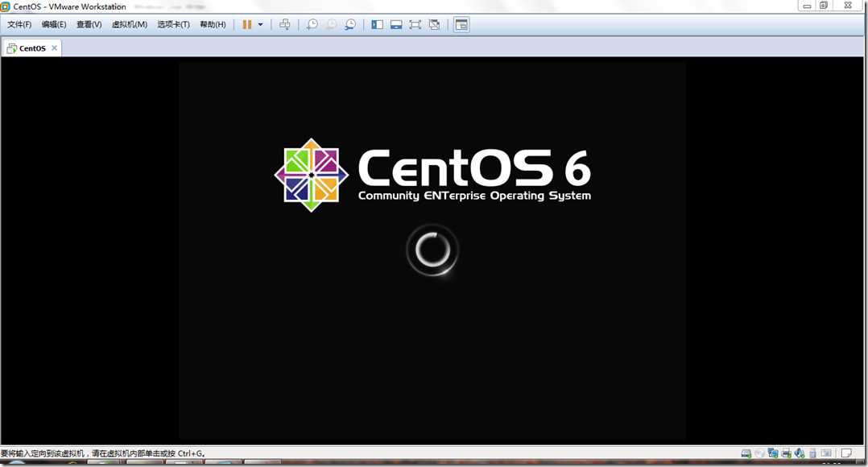Screen dimensions: 868x467
Task: Toggle the thumbnail bar view
Action: [x=396, y=24]
